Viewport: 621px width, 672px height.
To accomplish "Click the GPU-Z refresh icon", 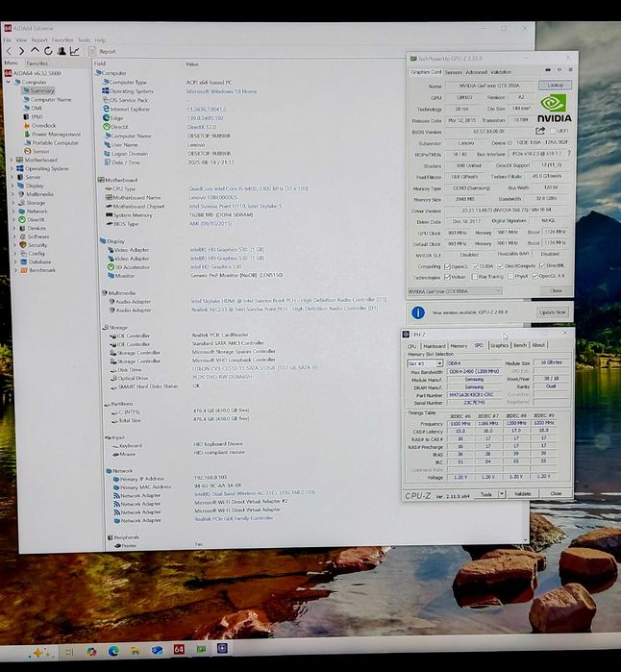I will [x=559, y=70].
